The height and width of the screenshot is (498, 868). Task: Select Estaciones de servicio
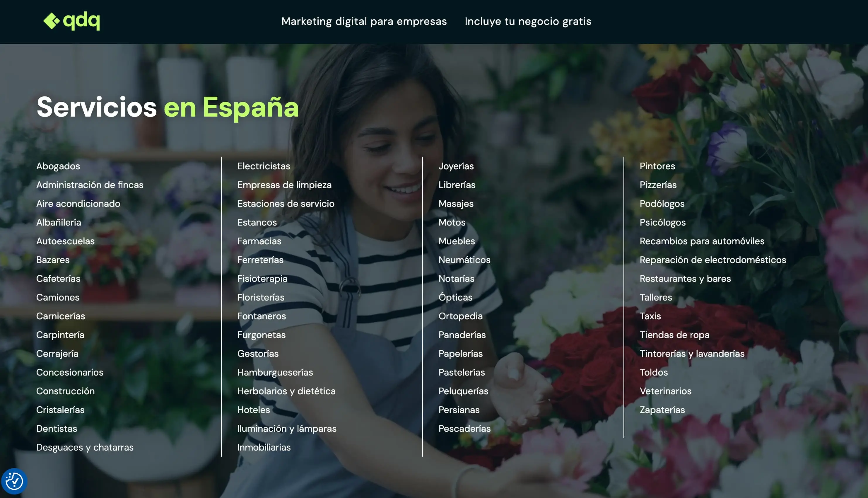click(x=286, y=204)
